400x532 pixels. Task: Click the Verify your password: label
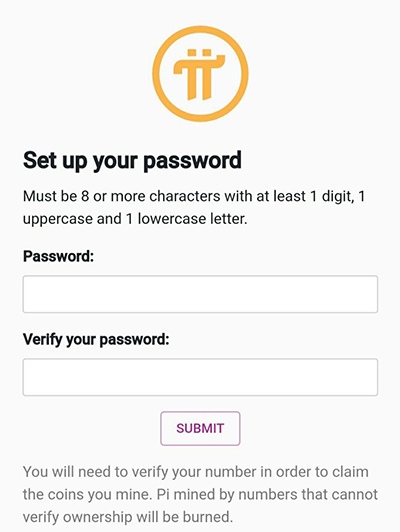[x=96, y=339]
